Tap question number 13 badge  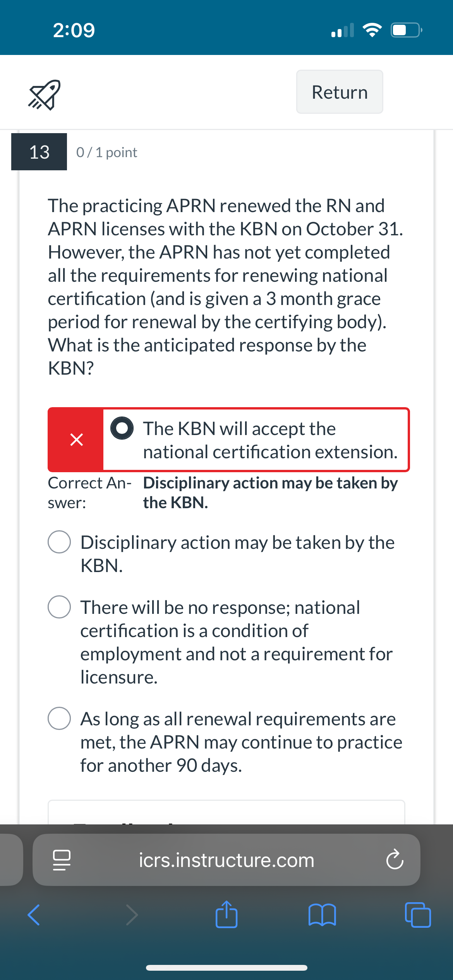(x=39, y=152)
